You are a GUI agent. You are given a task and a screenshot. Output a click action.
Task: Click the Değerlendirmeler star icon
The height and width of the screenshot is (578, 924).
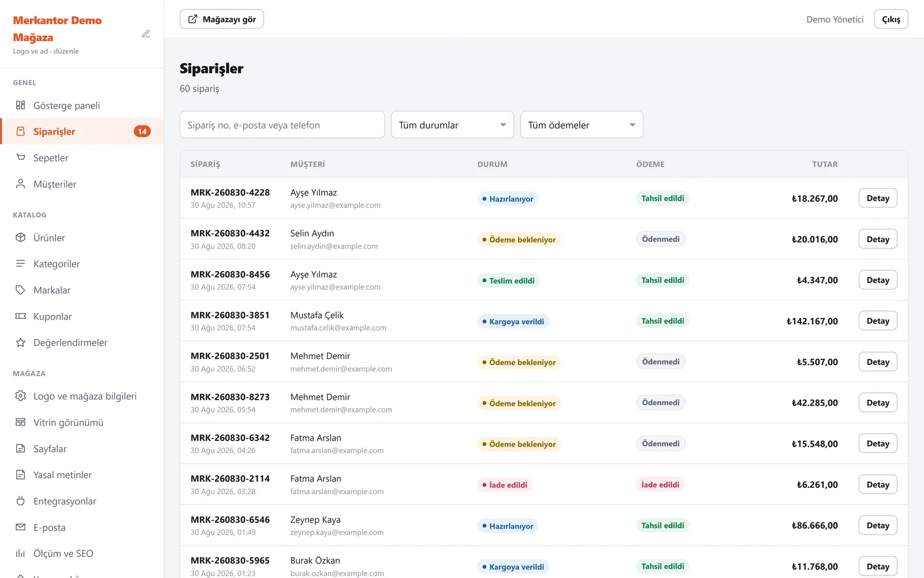(x=21, y=343)
